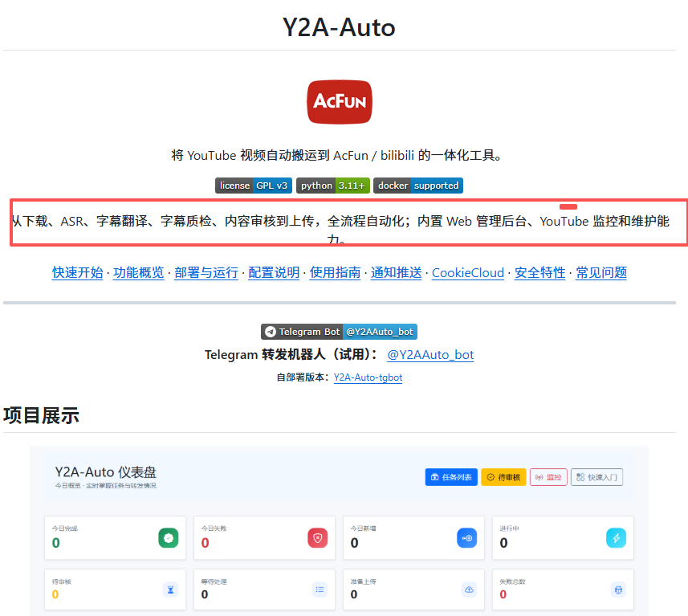Screen dimensions: 688x616
Task: Click the docker supported badge
Action: pos(418,186)
